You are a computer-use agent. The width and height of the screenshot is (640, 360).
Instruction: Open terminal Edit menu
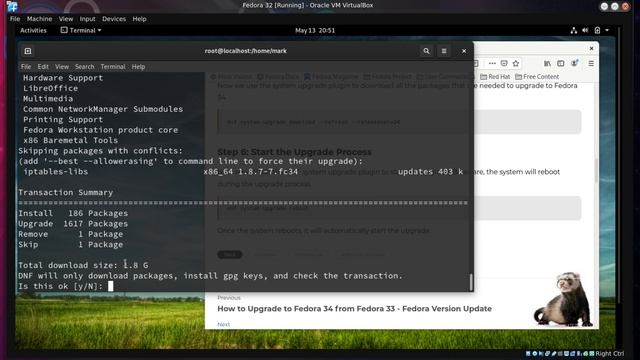click(x=43, y=67)
